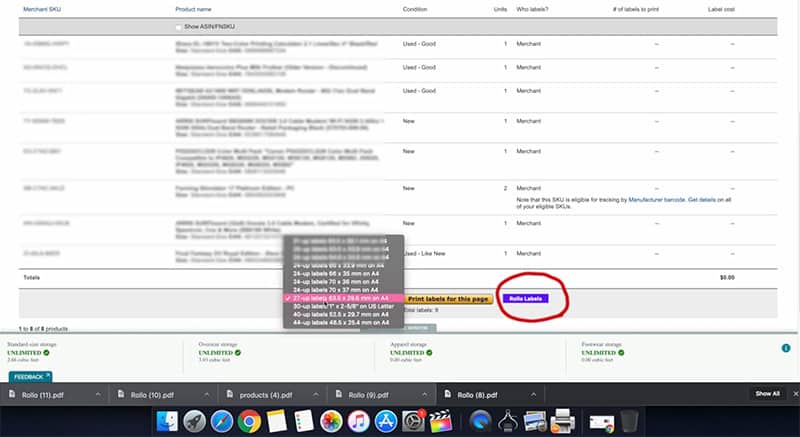The image size is (800, 437).
Task: Open the printer icon in dock
Action: pyautogui.click(x=563, y=422)
